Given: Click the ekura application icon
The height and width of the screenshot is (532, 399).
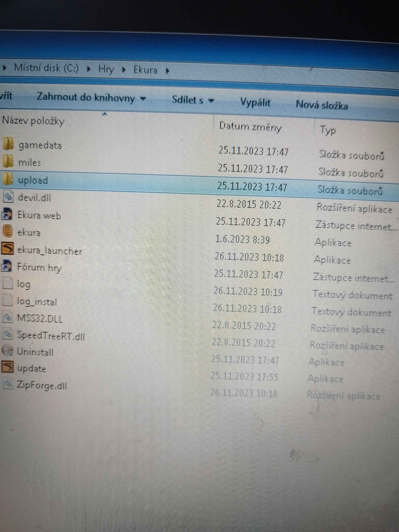Looking at the screenshot, I should coord(7,231).
